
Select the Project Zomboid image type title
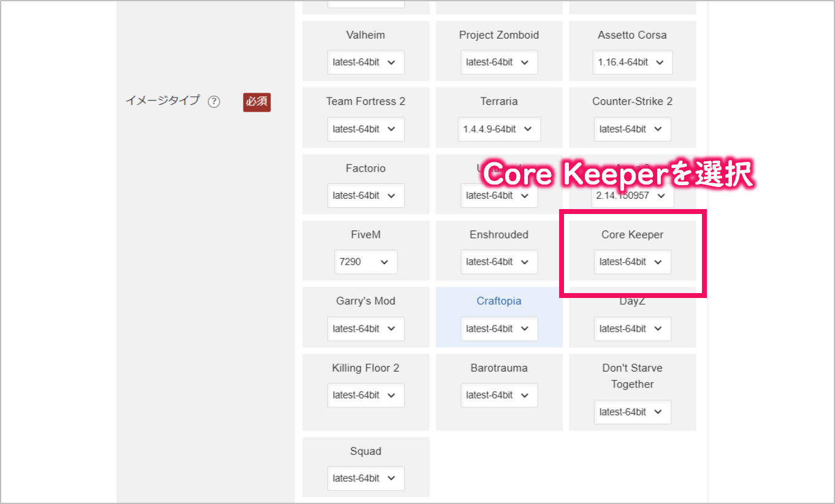tap(499, 35)
